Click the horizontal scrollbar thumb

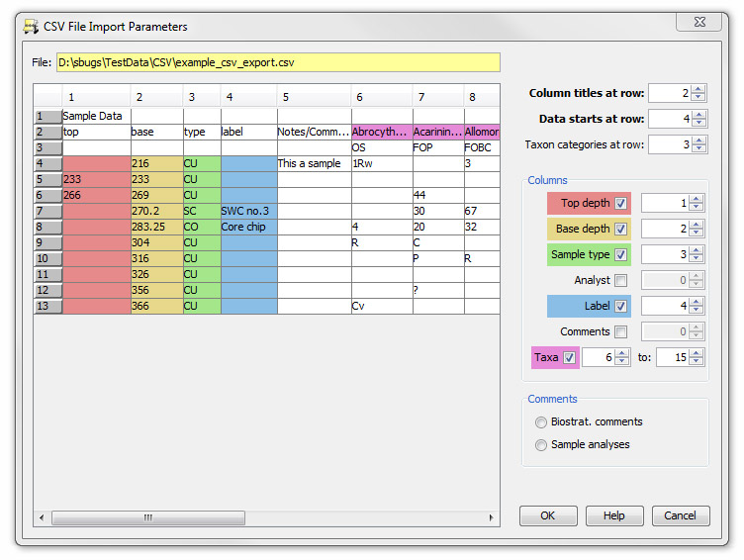click(148, 517)
